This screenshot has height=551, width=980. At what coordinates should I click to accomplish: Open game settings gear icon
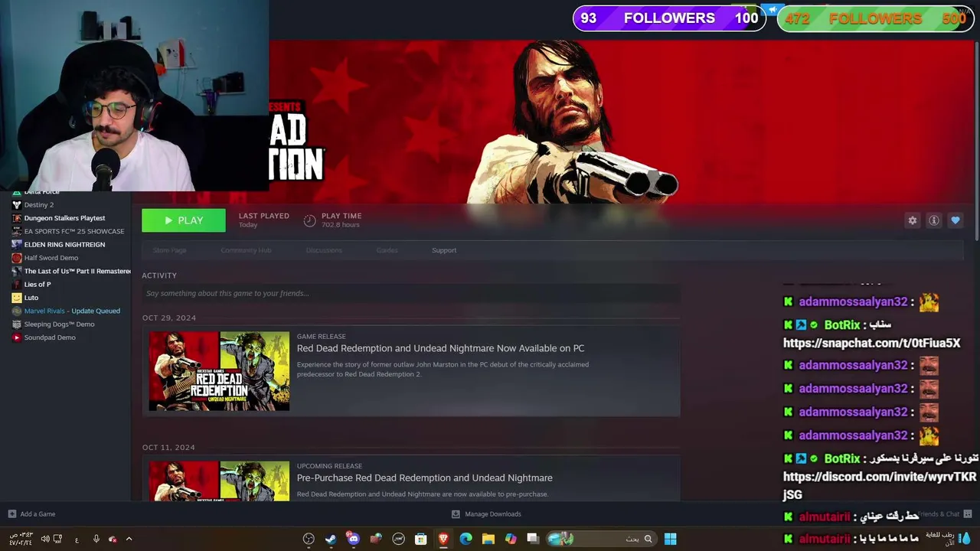(x=912, y=220)
